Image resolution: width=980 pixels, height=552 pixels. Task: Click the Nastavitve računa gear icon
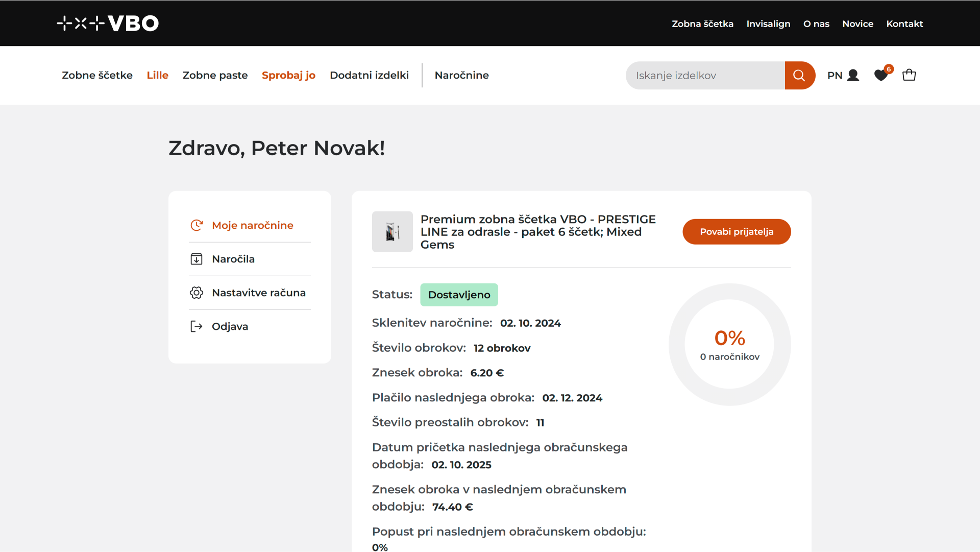(x=197, y=293)
